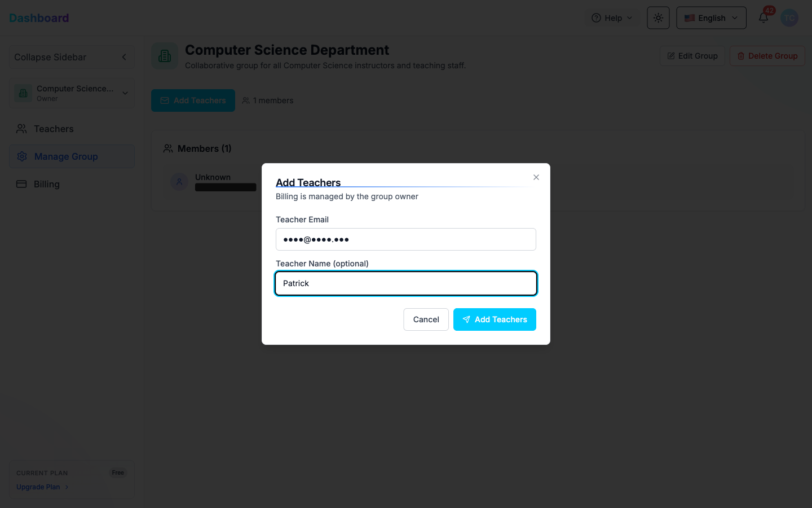812x508 pixels.
Task: Open the Help menu
Action: coord(612,18)
